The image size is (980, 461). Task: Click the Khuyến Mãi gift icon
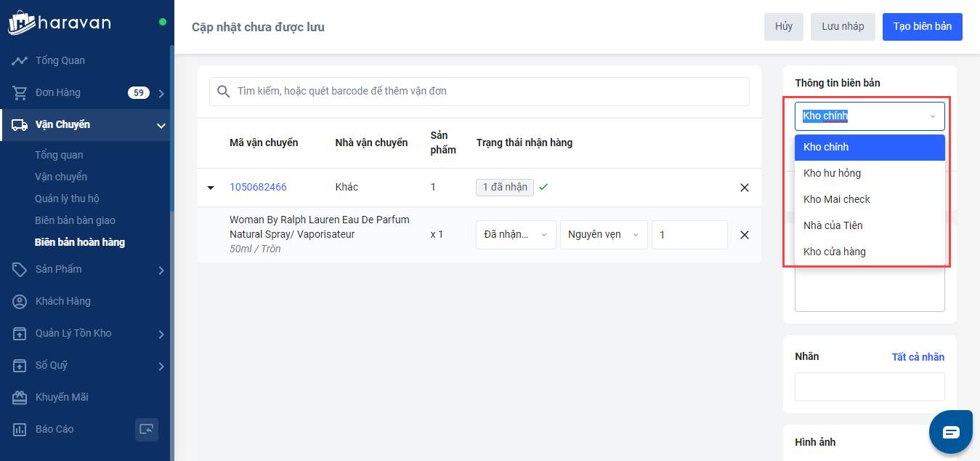(x=20, y=397)
